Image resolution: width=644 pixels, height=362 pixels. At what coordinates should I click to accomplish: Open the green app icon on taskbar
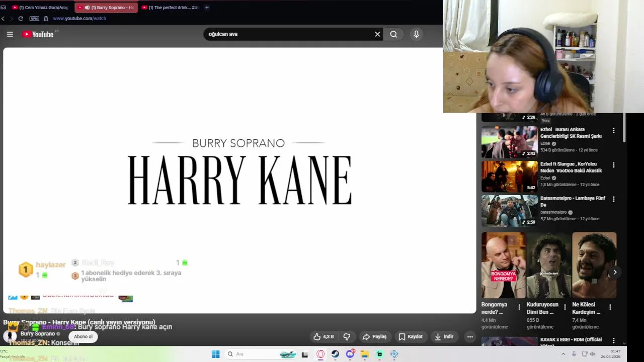point(379,354)
